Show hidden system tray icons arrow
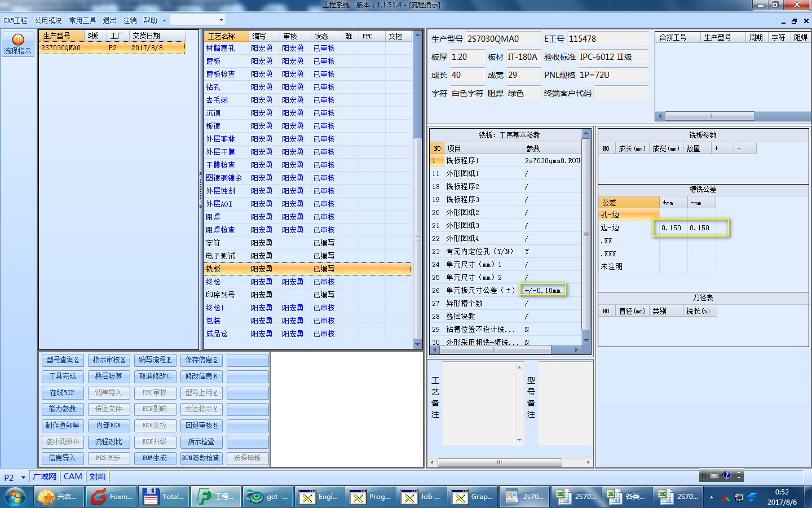 [x=711, y=498]
